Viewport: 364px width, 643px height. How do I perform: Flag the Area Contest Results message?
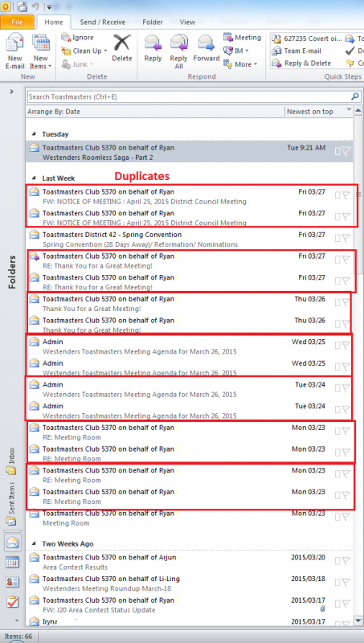(x=347, y=561)
